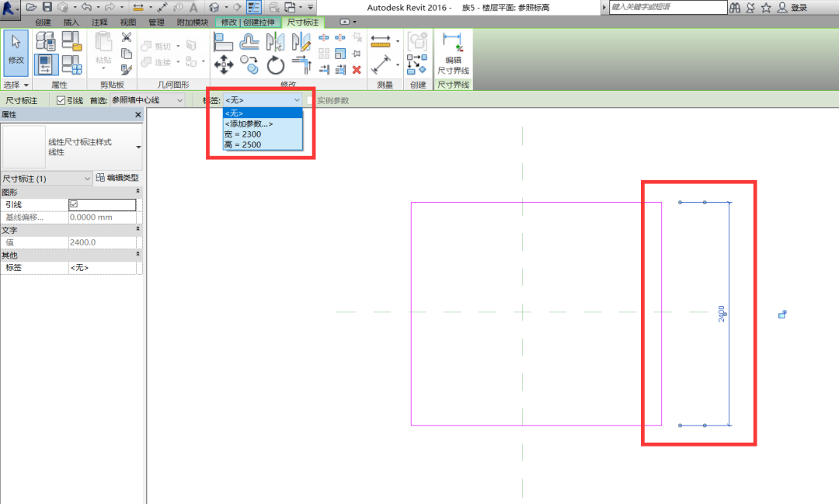The height and width of the screenshot is (504, 839).
Task: Click the Open folder icon in quick access toolbar
Action: [32, 7]
